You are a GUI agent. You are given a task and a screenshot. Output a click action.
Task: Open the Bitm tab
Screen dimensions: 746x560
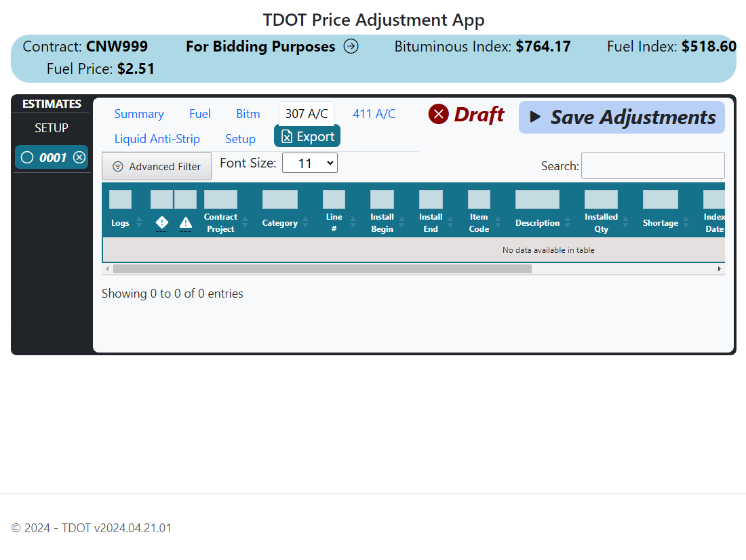(x=248, y=114)
